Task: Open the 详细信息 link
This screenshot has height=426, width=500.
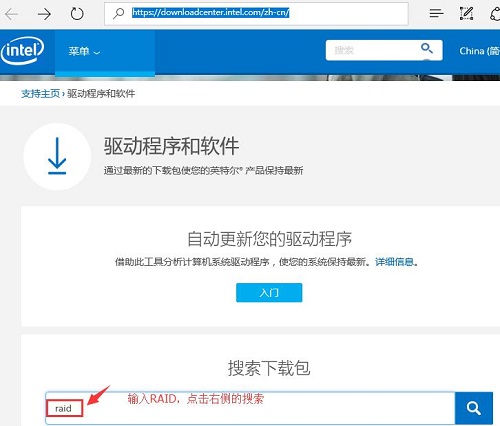Action: pyautogui.click(x=394, y=262)
